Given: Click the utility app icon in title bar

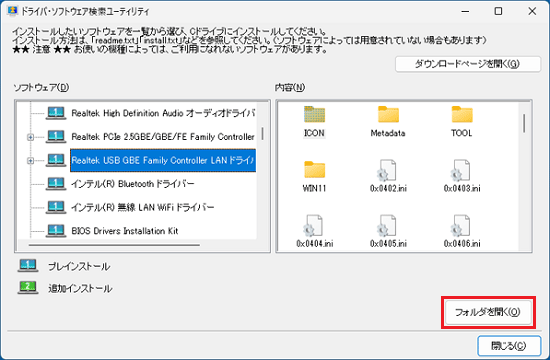Looking at the screenshot, I should [12, 11].
